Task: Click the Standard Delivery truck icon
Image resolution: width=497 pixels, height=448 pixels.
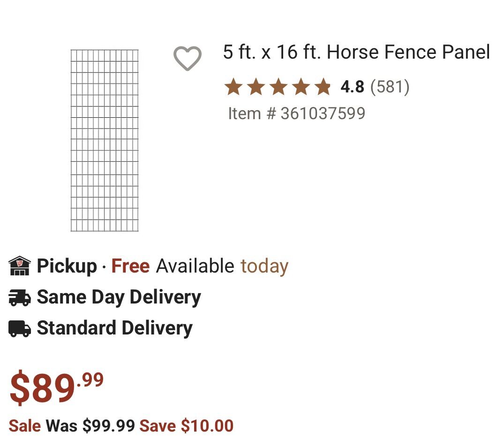Action: (19, 328)
